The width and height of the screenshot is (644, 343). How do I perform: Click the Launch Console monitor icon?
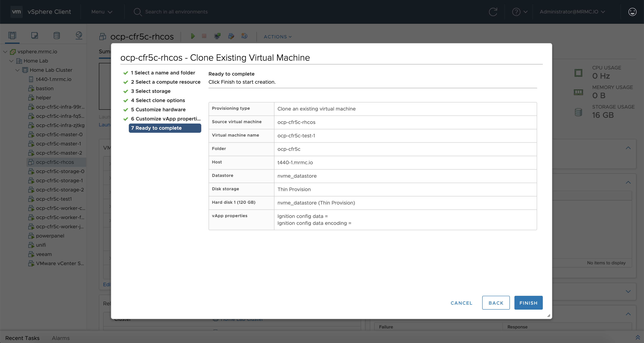click(x=217, y=36)
